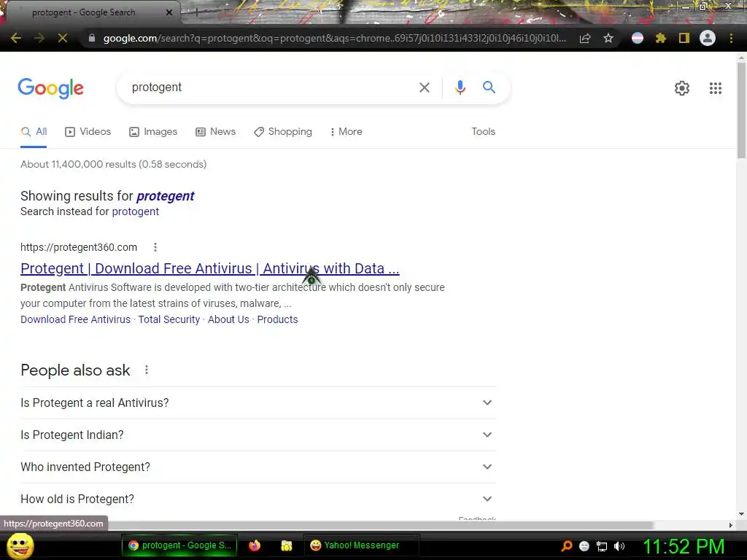Viewport: 747px width, 560px height.
Task: Go to the Google logo homepage
Action: [x=50, y=88]
